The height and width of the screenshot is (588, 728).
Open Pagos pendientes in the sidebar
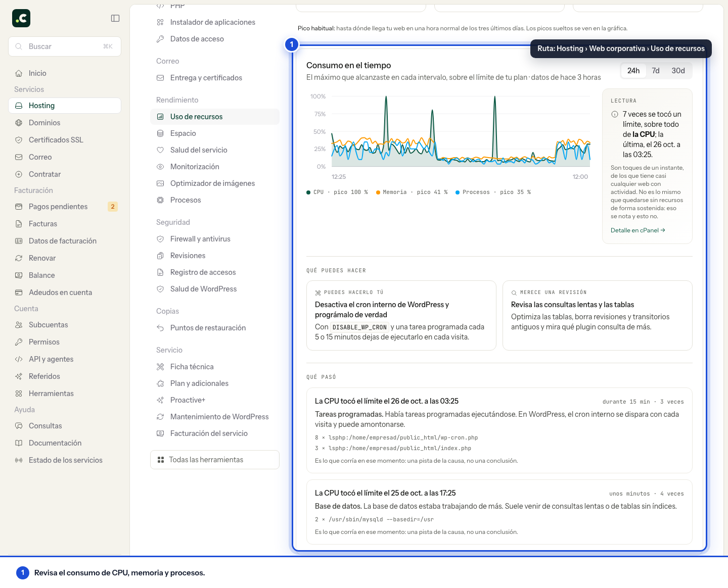point(65,207)
